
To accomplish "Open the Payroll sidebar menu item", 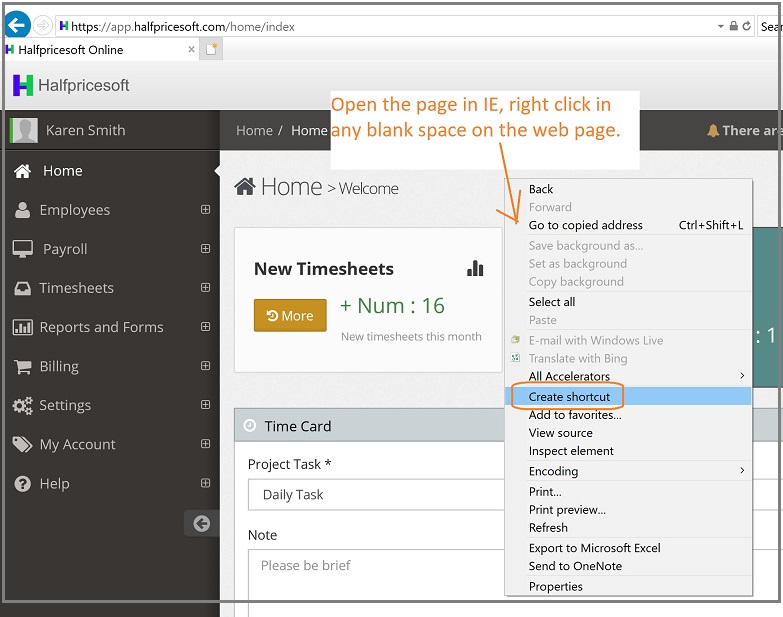I will (x=112, y=249).
